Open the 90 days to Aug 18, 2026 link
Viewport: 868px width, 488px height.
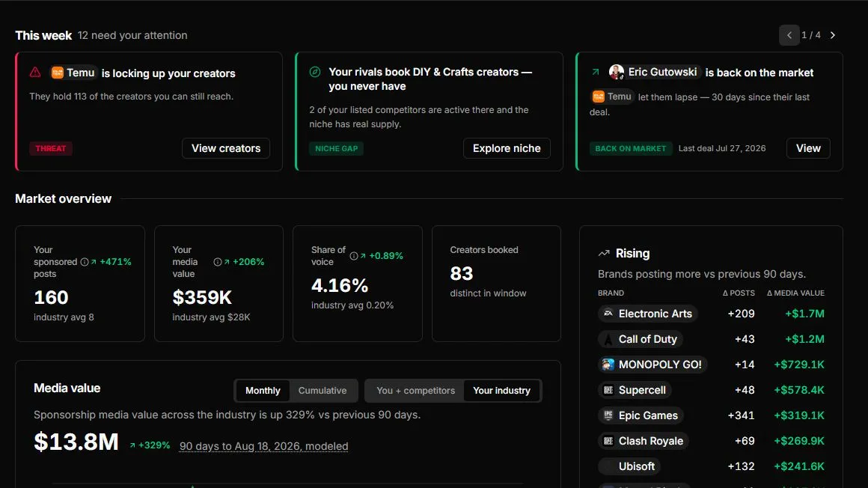tap(263, 446)
